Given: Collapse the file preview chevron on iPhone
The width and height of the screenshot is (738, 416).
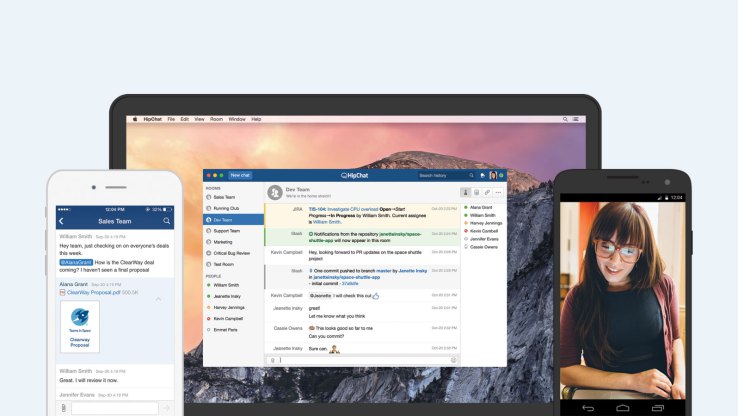Looking at the screenshot, I should [x=159, y=299].
